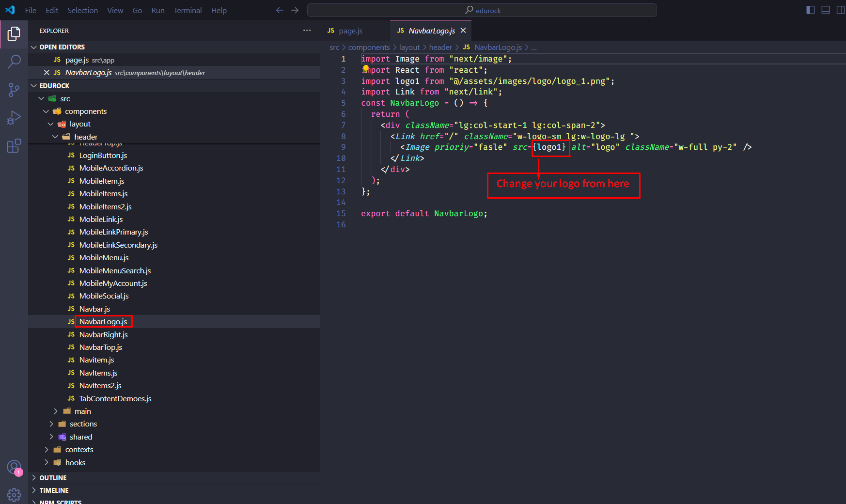Viewport: 846px width, 504px height.
Task: Open MobileSocial.js file
Action: pyautogui.click(x=174, y=296)
